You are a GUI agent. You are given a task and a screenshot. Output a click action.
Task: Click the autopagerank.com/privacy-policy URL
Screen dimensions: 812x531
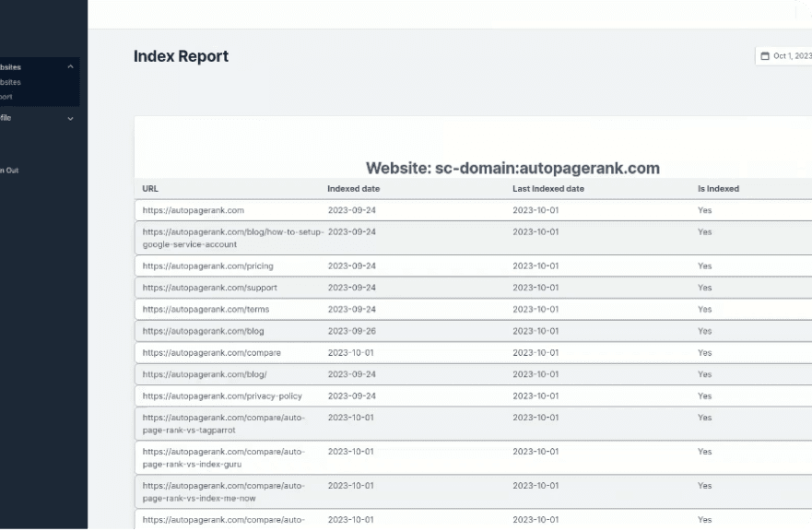click(x=222, y=396)
